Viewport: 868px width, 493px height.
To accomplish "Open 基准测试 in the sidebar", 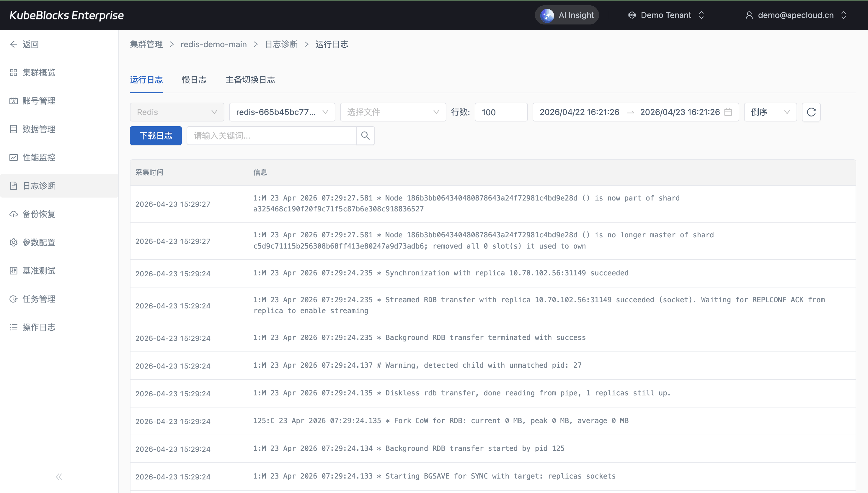I will coord(39,271).
